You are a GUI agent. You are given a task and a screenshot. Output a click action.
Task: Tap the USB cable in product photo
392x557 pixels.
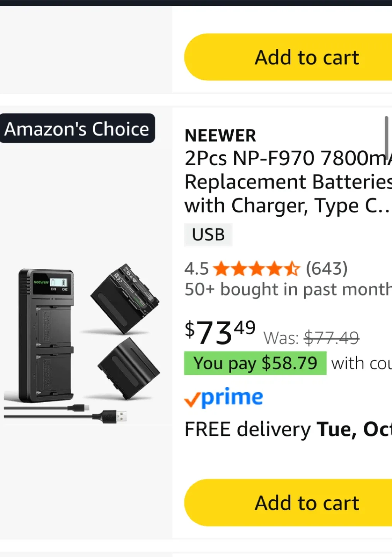tap(66, 413)
